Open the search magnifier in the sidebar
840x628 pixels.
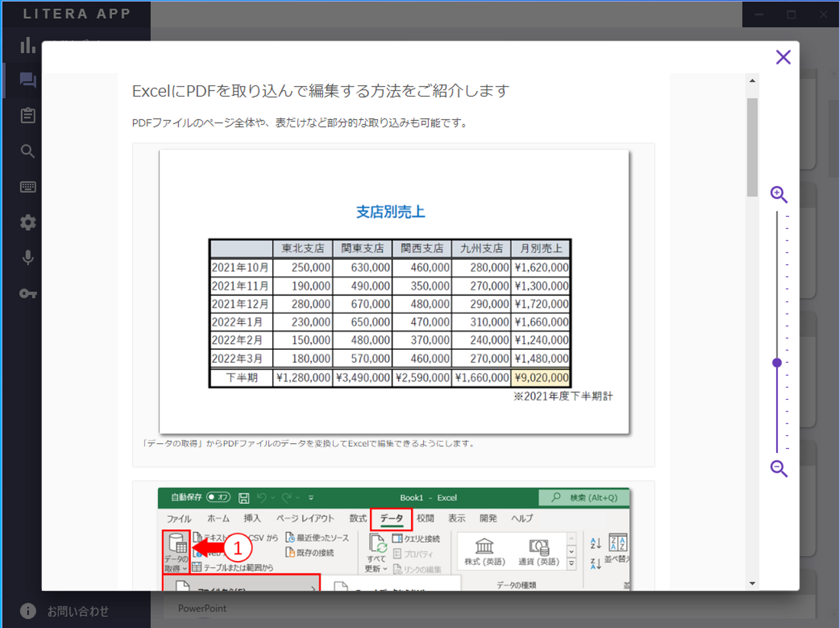coord(28,151)
